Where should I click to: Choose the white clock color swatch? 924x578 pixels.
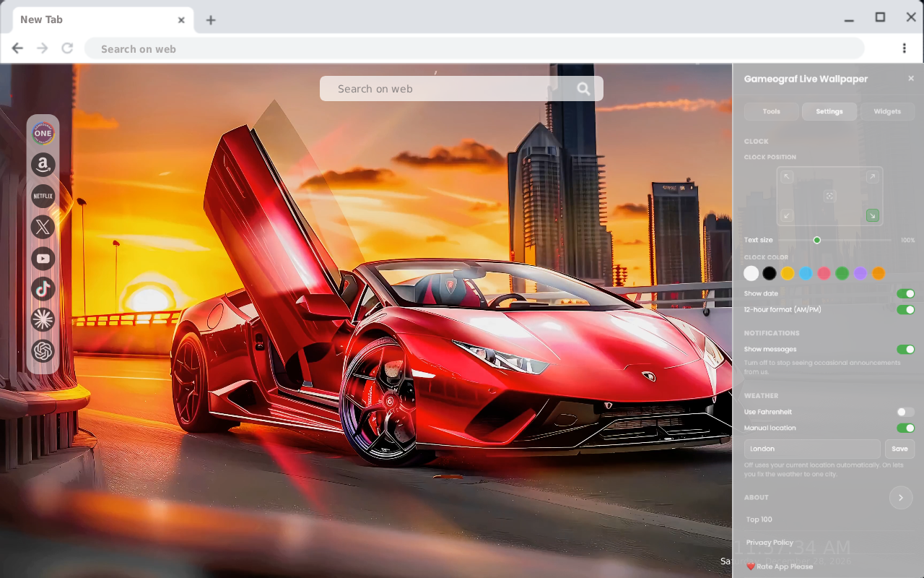pos(751,273)
